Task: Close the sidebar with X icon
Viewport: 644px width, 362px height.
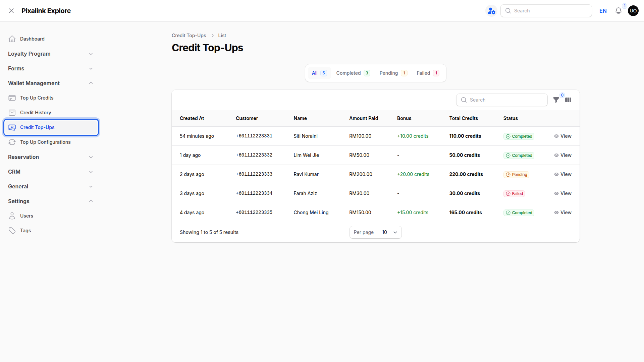Action: point(11,11)
